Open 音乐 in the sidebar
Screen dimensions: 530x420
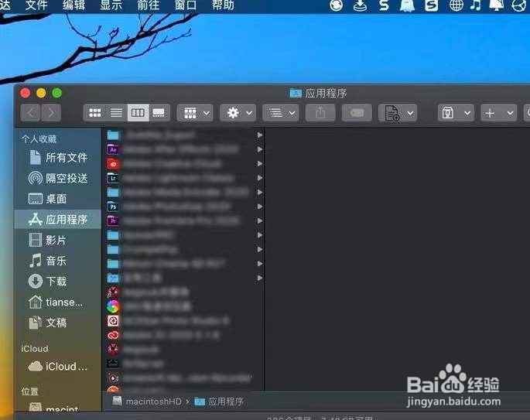47,261
